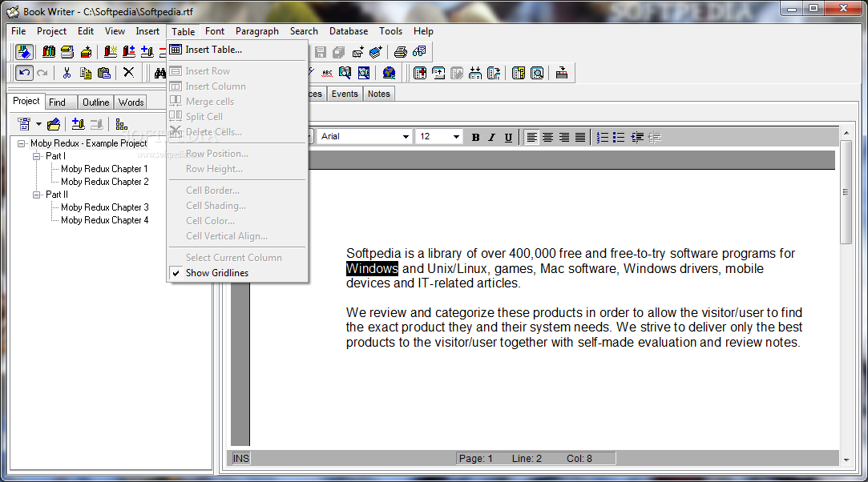Click the open folder icon in Project panel
The image size is (868, 482).
tap(54, 124)
